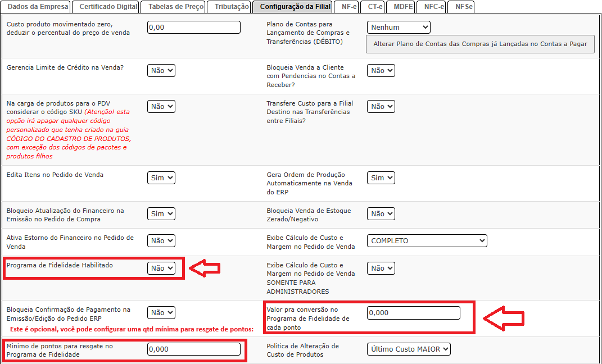Image resolution: width=602 pixels, height=364 pixels.
Task: Open the Dados da Empresa tab
Action: click(x=37, y=7)
